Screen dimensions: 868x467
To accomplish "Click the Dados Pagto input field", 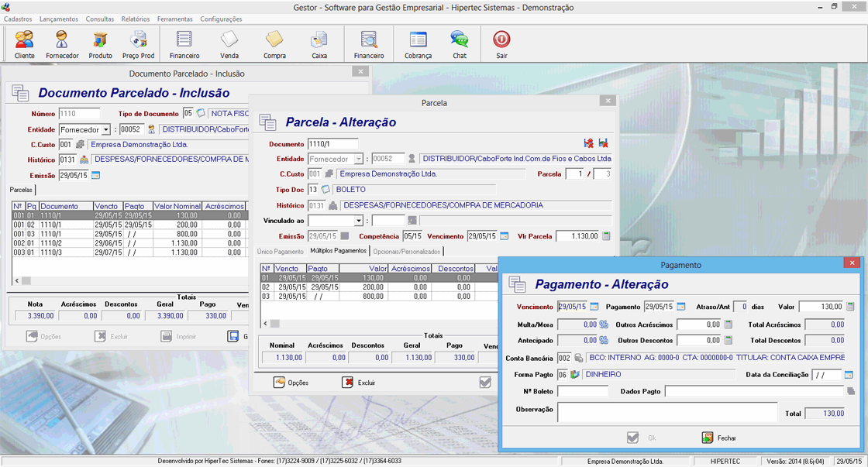I will tap(755, 391).
